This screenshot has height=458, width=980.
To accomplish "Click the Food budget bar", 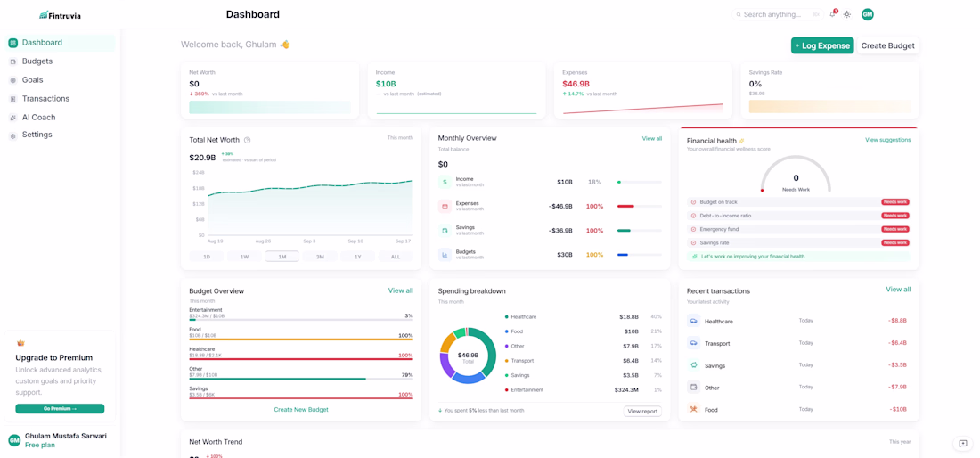I will [301, 339].
